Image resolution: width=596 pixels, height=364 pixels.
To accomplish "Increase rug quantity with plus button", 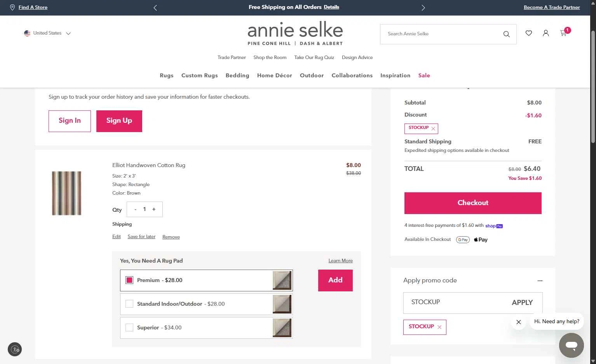I will click(154, 209).
